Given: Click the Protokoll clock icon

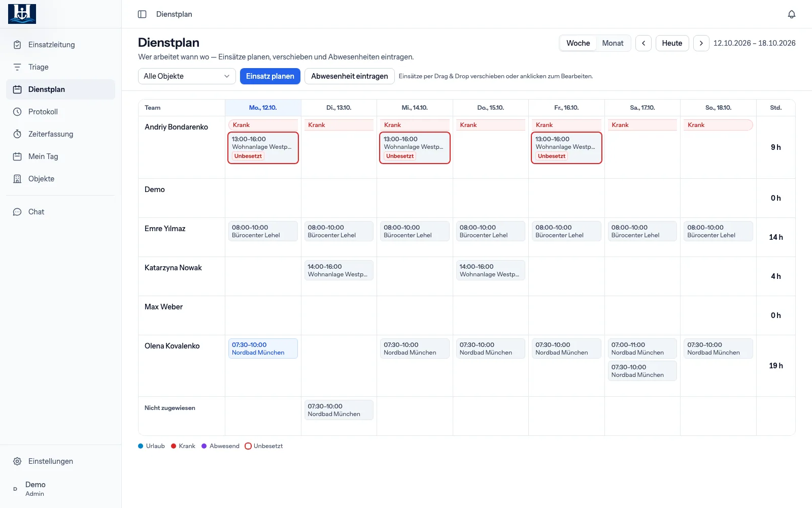Looking at the screenshot, I should (x=17, y=112).
